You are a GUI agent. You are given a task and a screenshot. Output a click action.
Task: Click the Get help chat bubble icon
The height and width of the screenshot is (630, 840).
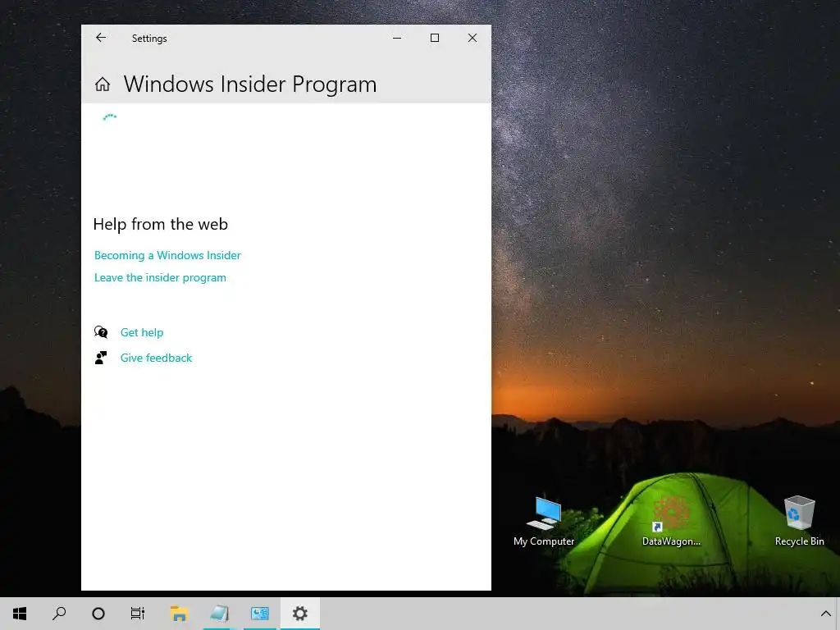pyautogui.click(x=101, y=332)
